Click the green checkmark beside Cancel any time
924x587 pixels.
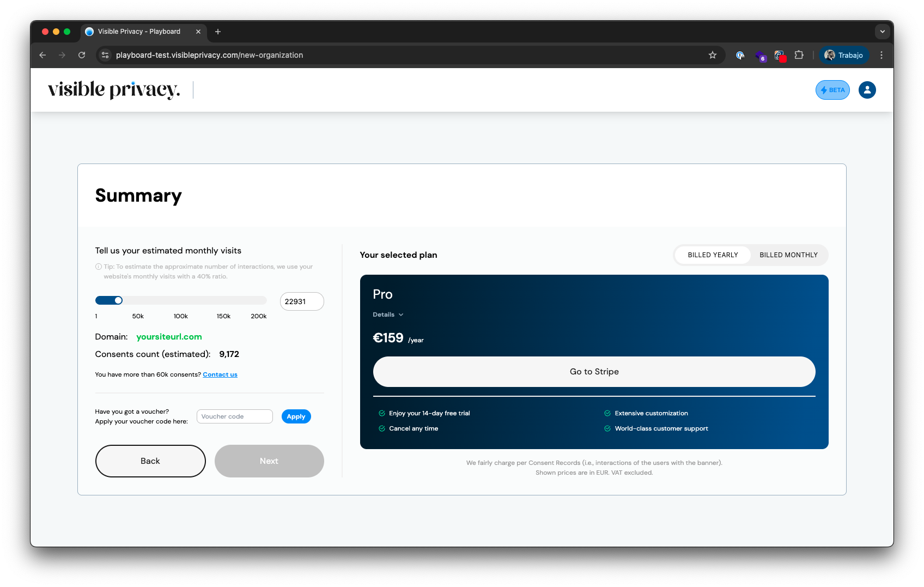[x=381, y=428]
